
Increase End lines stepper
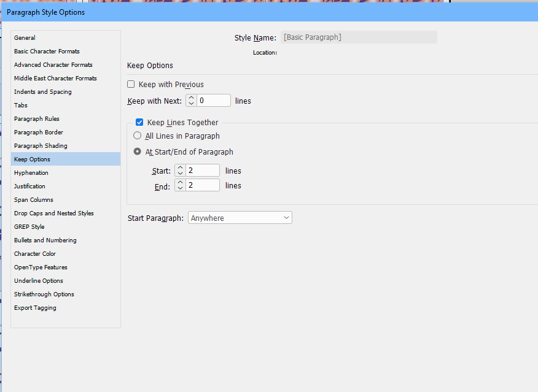[180, 183]
